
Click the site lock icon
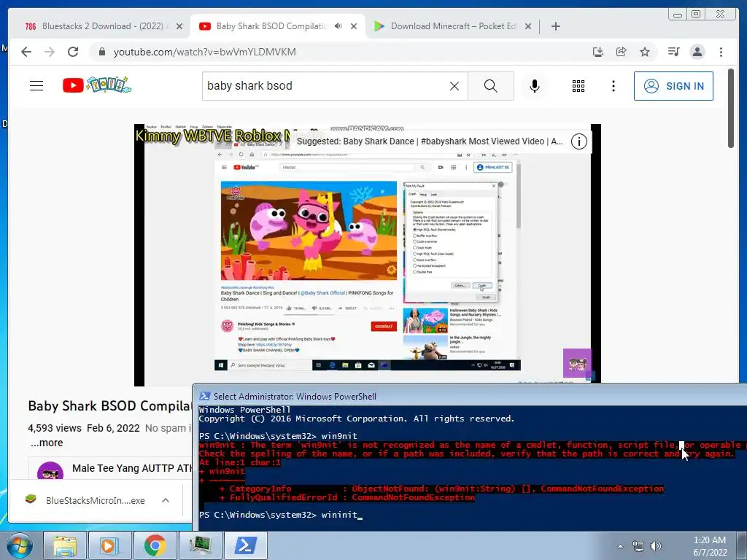(x=101, y=52)
